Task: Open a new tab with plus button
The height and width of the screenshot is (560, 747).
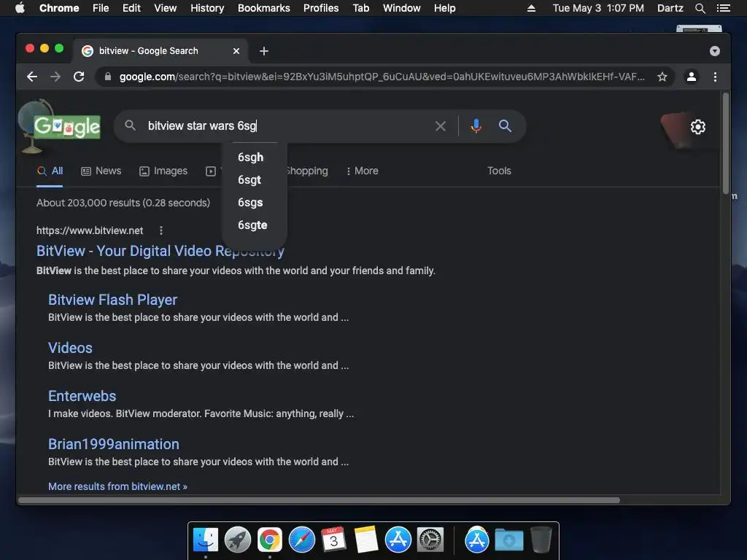Action: tap(264, 51)
